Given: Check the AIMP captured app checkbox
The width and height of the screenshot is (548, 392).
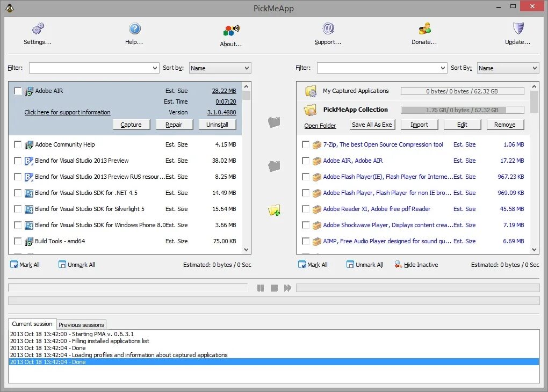Looking at the screenshot, I should (306, 241).
